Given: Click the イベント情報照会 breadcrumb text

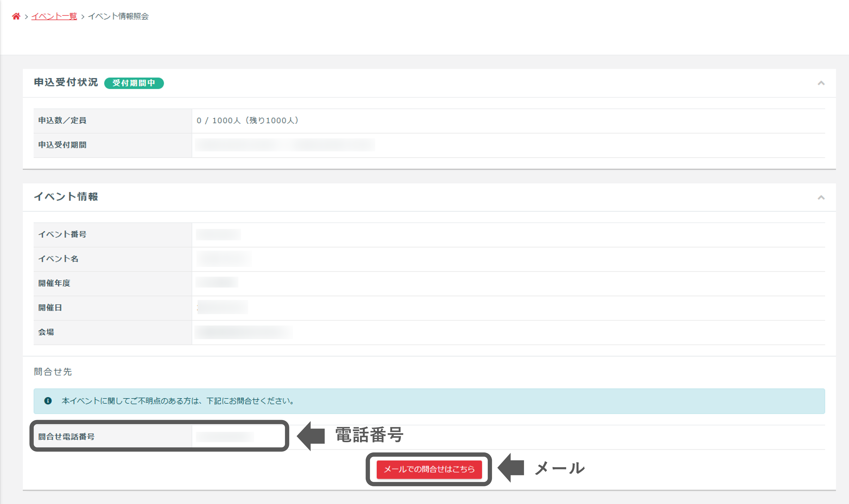Looking at the screenshot, I should (118, 16).
